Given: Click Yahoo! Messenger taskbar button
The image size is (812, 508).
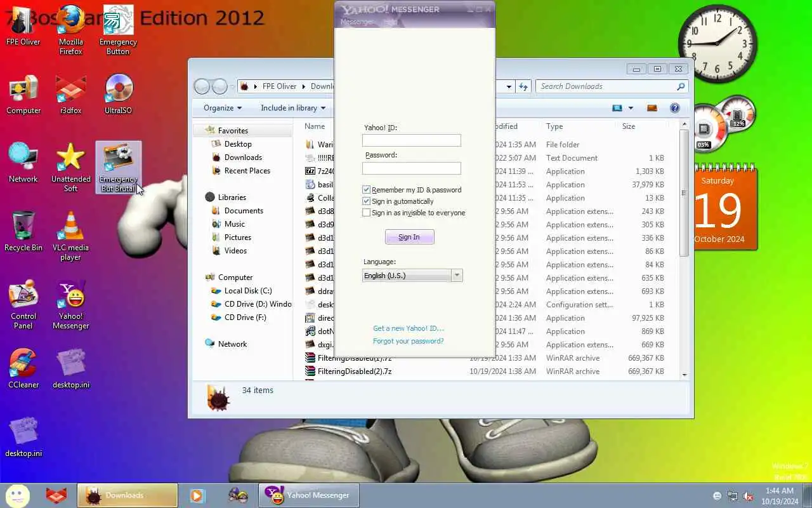Looking at the screenshot, I should (x=308, y=495).
